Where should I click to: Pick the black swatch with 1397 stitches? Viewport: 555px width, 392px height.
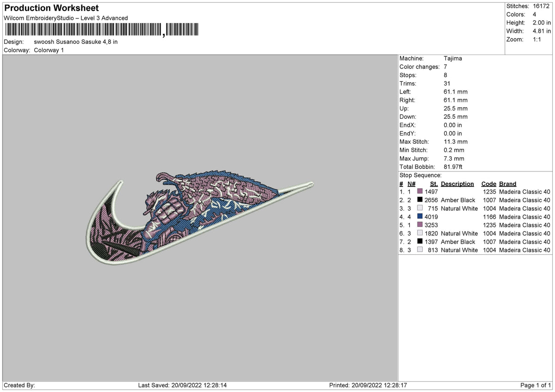[x=420, y=242]
